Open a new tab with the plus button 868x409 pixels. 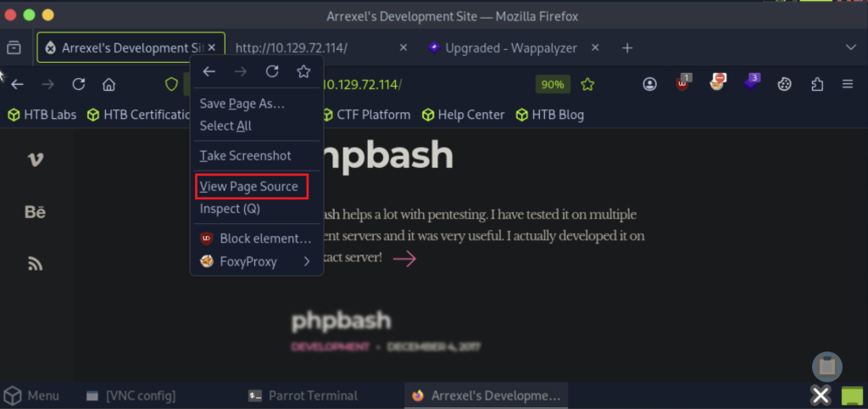[626, 48]
